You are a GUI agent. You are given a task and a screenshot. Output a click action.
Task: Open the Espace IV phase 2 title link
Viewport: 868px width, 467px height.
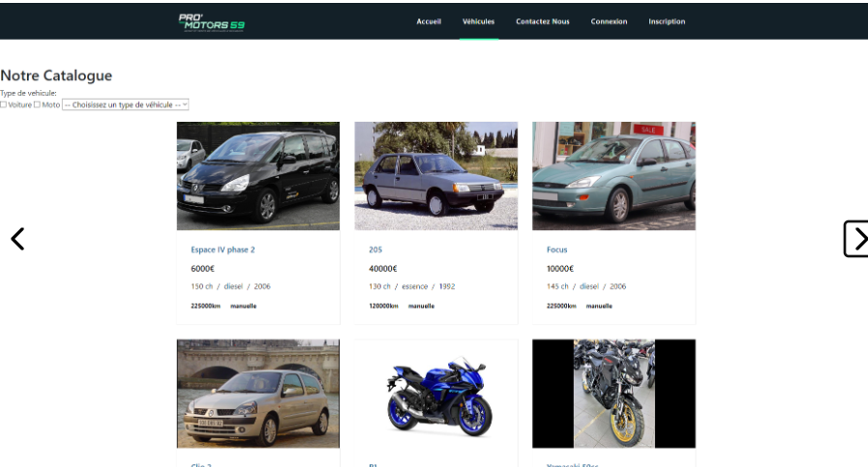pyautogui.click(x=223, y=249)
